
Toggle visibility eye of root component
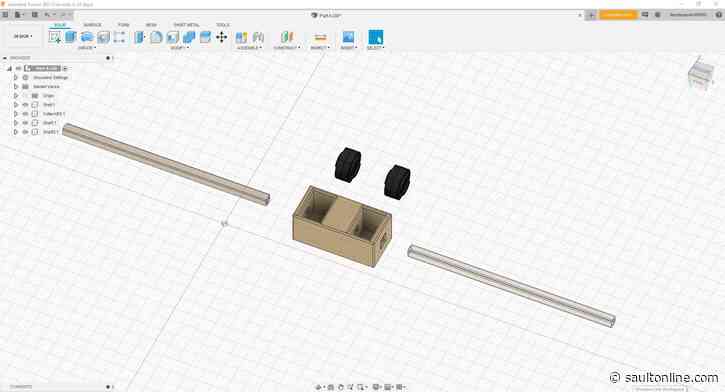point(18,68)
